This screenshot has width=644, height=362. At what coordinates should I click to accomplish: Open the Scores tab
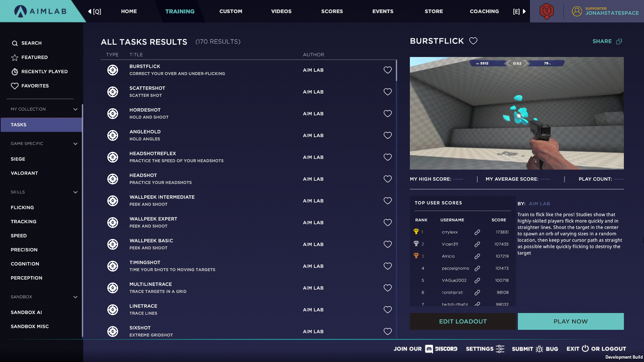(x=332, y=11)
